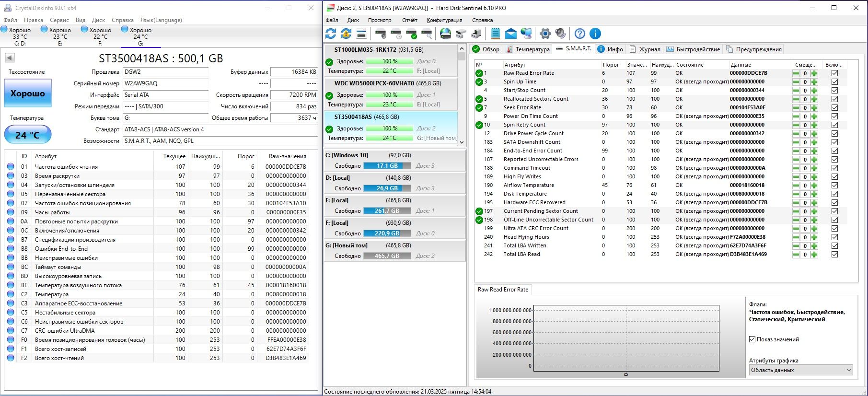Switch to the Температура tab
Screen dimensions: 868x396
[528, 49]
